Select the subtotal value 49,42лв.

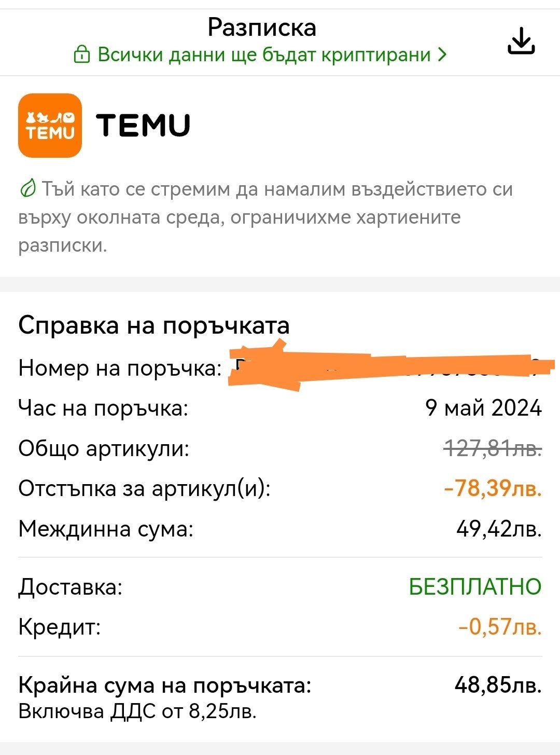point(499,529)
